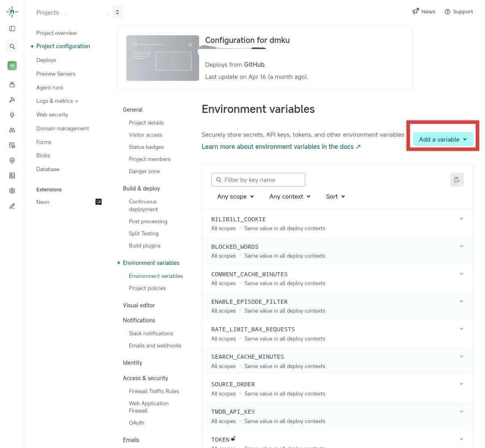Click the hammer builds icon
Image resolution: width=485 pixels, height=448 pixels.
(12, 99)
